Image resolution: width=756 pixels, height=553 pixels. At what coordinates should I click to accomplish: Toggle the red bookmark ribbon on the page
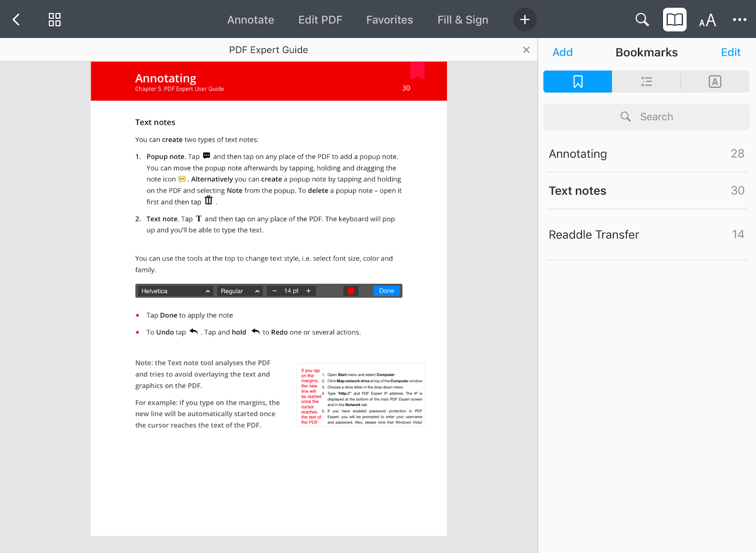pos(417,70)
